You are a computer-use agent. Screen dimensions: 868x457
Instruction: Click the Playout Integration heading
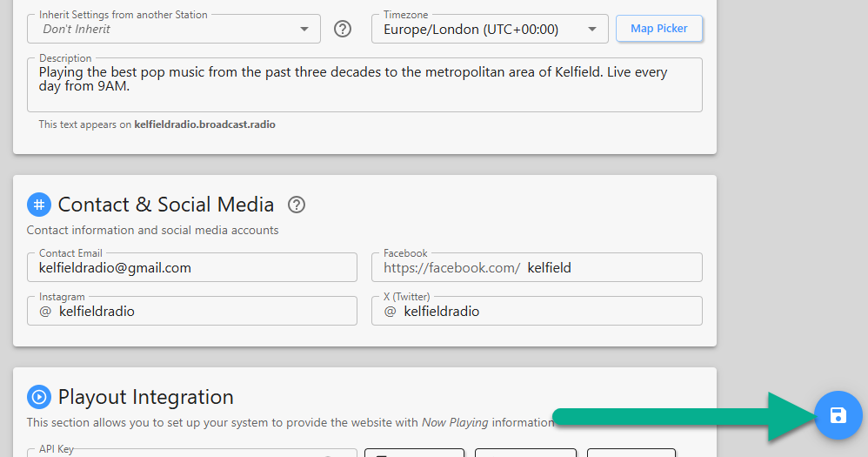[145, 397]
